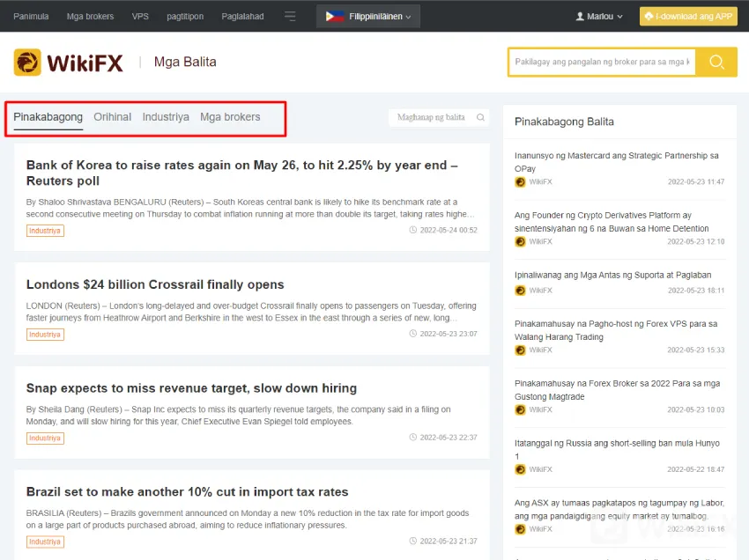This screenshot has width=749, height=560.
Task: Open Londons $24 billion Crossrail article
Action: [x=155, y=284]
